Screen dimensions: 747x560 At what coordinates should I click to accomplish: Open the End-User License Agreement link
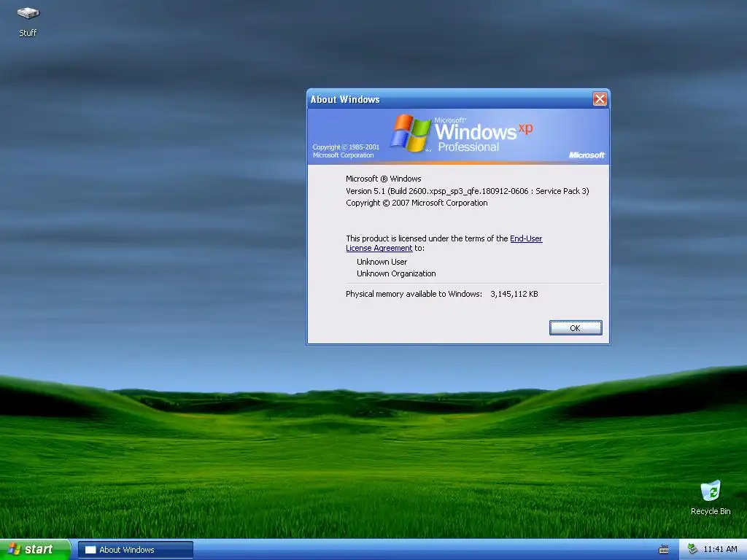[x=444, y=243]
